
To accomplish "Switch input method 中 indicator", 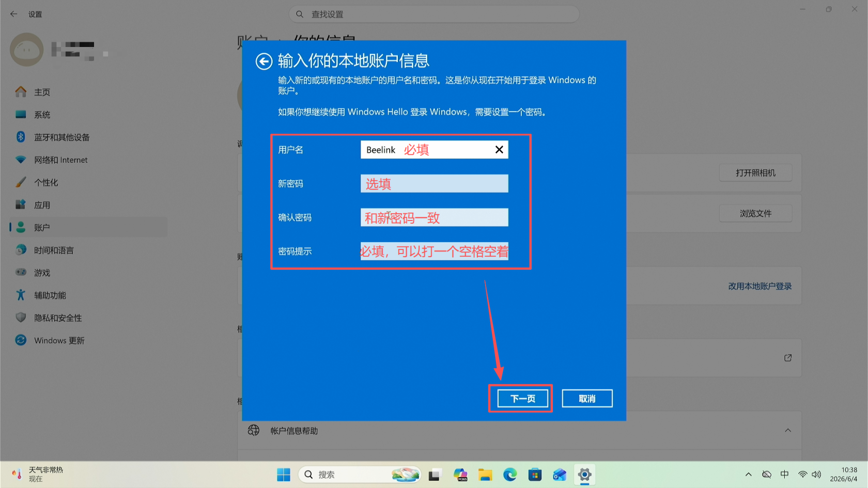I will [x=784, y=475].
